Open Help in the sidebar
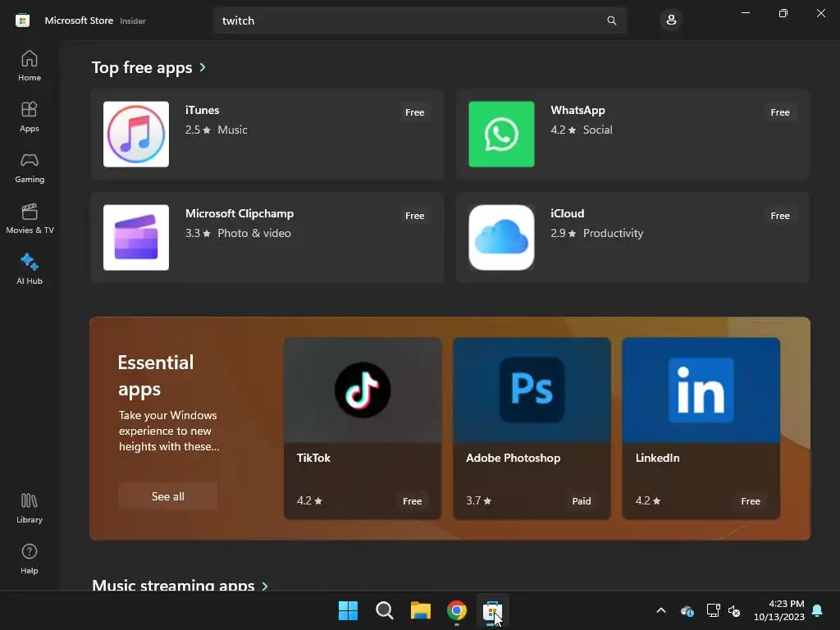840x630 pixels. click(30, 559)
